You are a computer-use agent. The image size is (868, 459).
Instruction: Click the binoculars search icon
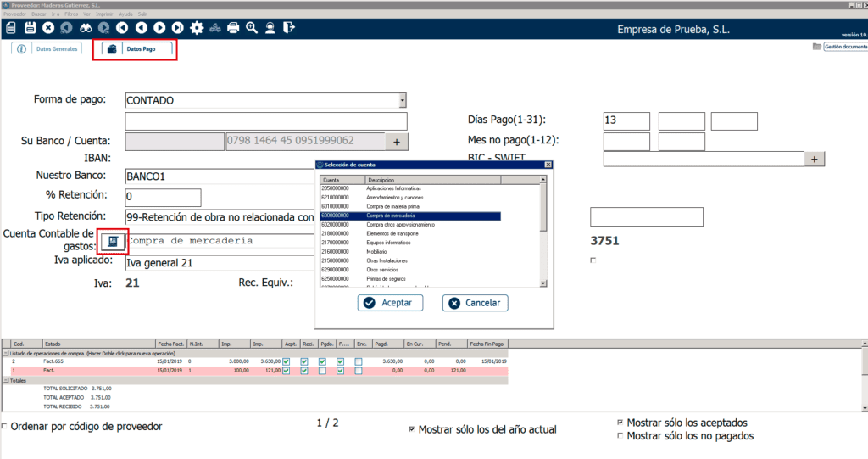(85, 28)
